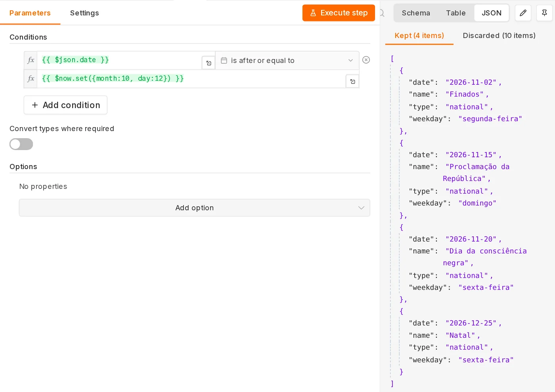Remove the condition with the circled X

(366, 60)
